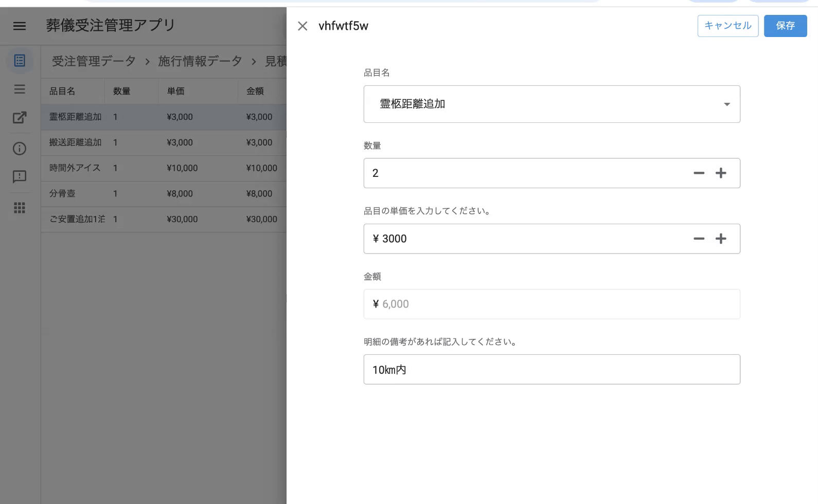818x504 pixels.
Task: Click the 葬儀受注管理アプリ title
Action: [x=111, y=25]
